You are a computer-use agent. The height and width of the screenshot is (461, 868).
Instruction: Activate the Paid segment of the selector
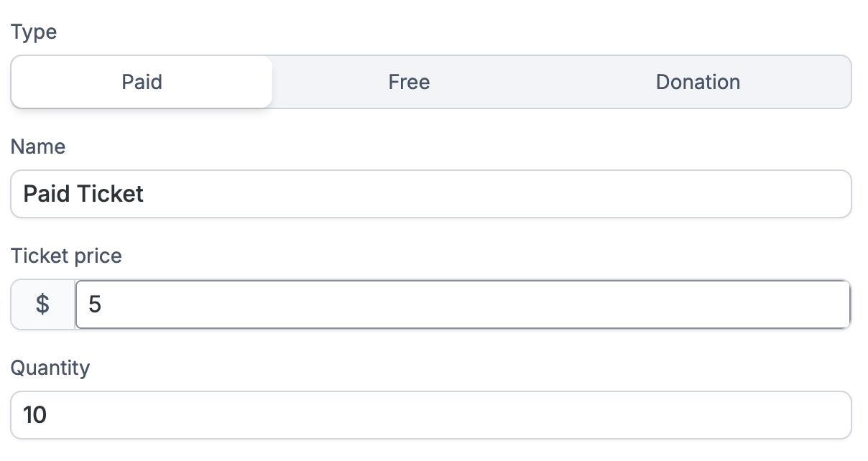click(142, 82)
